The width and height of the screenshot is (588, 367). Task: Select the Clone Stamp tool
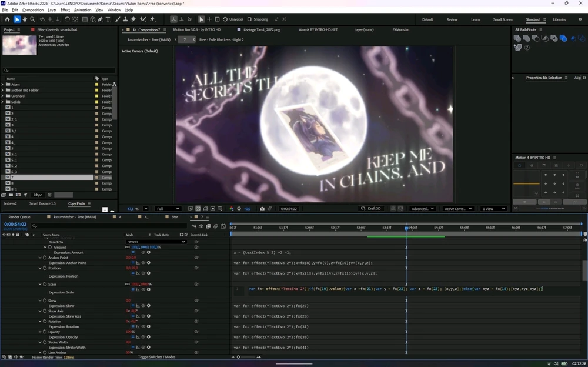[x=125, y=19]
